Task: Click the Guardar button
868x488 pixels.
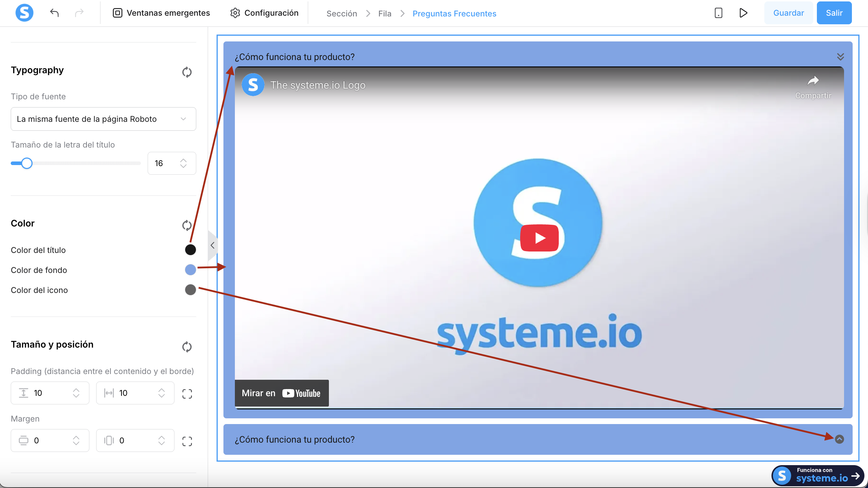Action: pyautogui.click(x=788, y=13)
